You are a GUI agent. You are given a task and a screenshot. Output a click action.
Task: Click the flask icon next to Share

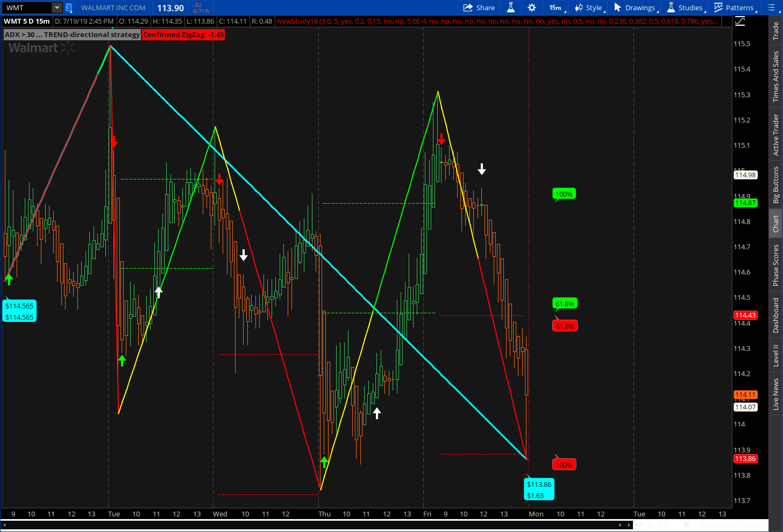point(511,8)
